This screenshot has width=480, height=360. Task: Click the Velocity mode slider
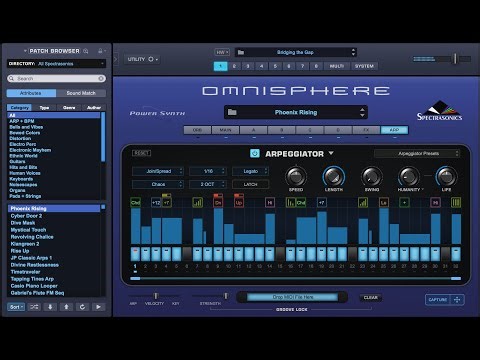[155, 296]
